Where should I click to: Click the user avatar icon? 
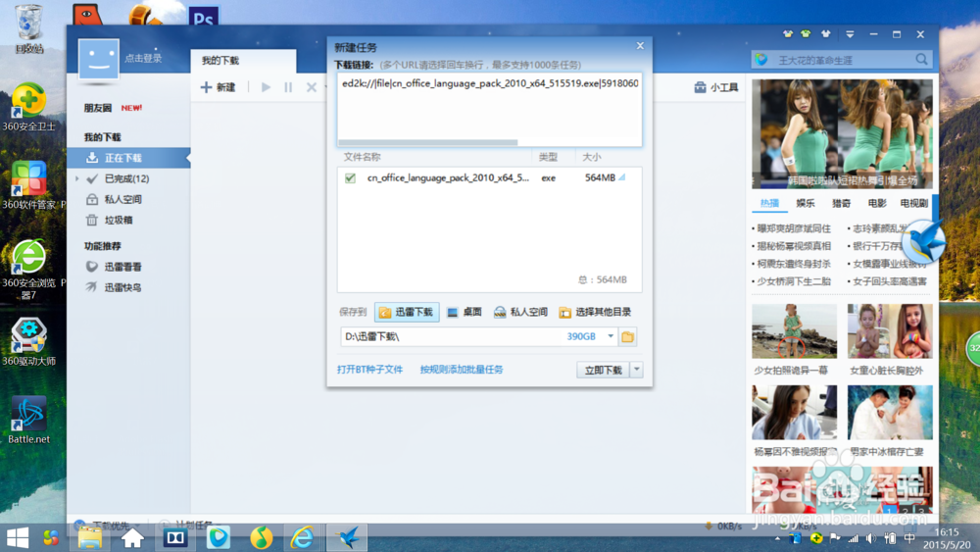[x=99, y=59]
